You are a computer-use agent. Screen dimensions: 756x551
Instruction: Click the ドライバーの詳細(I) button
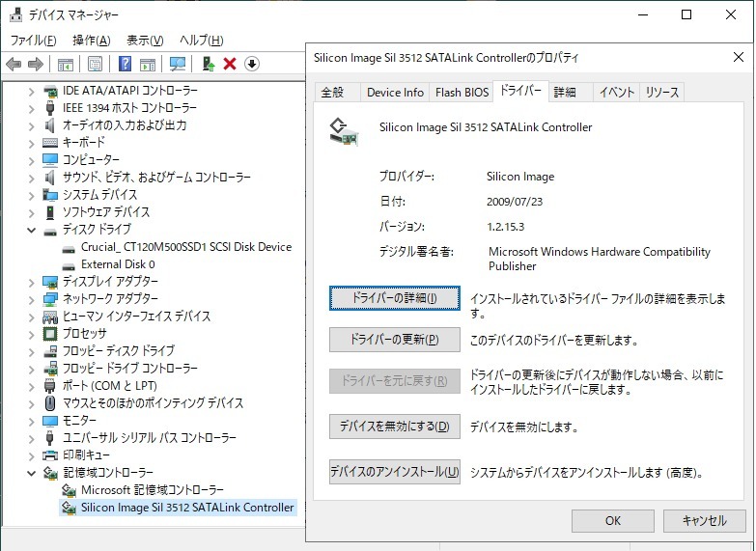pos(394,298)
